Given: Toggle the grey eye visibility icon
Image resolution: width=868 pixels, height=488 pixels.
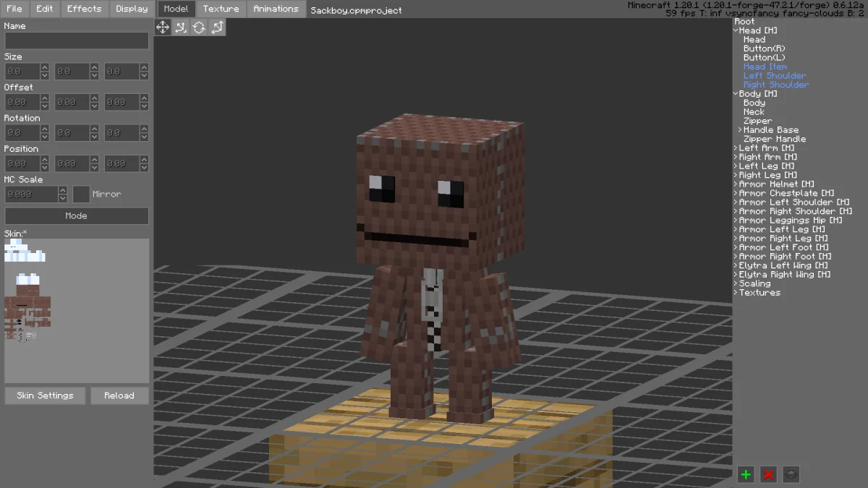Looking at the screenshot, I should coord(791,474).
